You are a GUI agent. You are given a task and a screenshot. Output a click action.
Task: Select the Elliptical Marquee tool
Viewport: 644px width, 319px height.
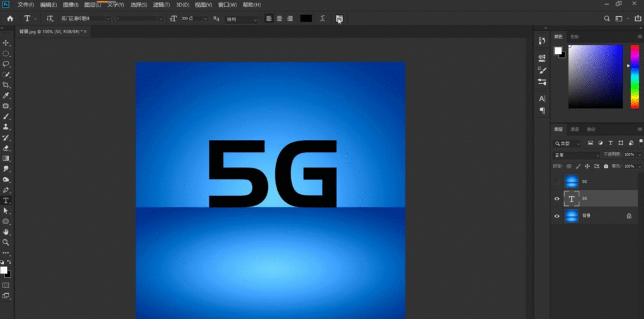pos(6,54)
